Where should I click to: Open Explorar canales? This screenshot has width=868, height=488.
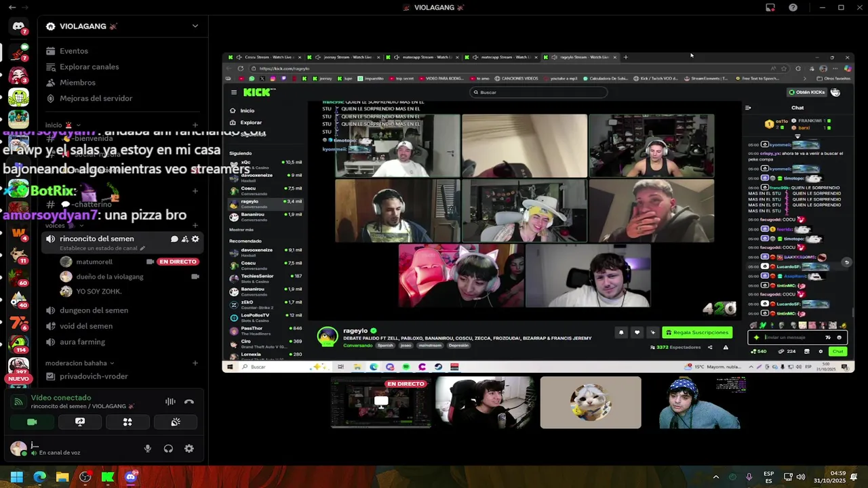pos(121,66)
